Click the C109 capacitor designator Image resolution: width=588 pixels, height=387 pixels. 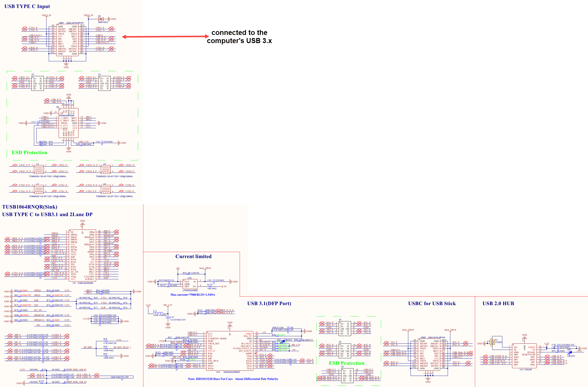click(x=126, y=377)
